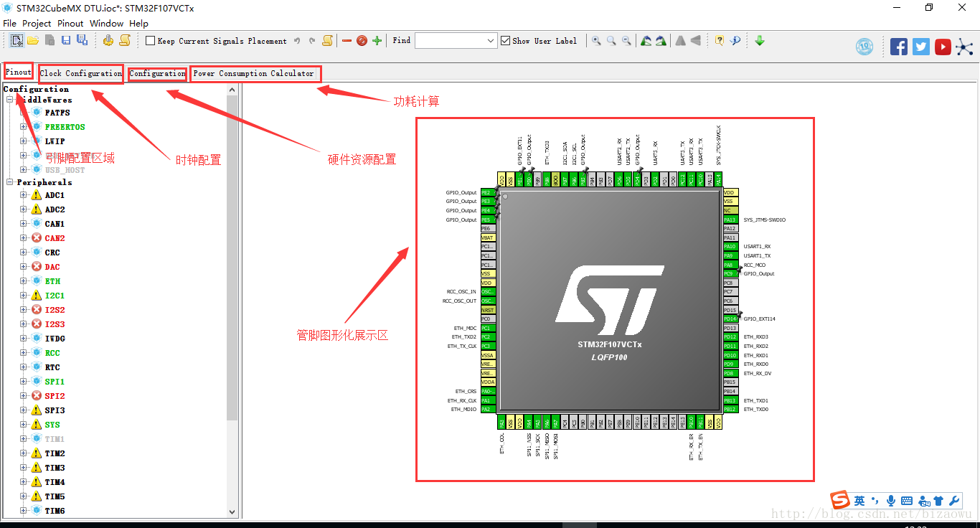Click the New Project toolbar icon
The height and width of the screenshot is (528, 980).
[x=17, y=41]
